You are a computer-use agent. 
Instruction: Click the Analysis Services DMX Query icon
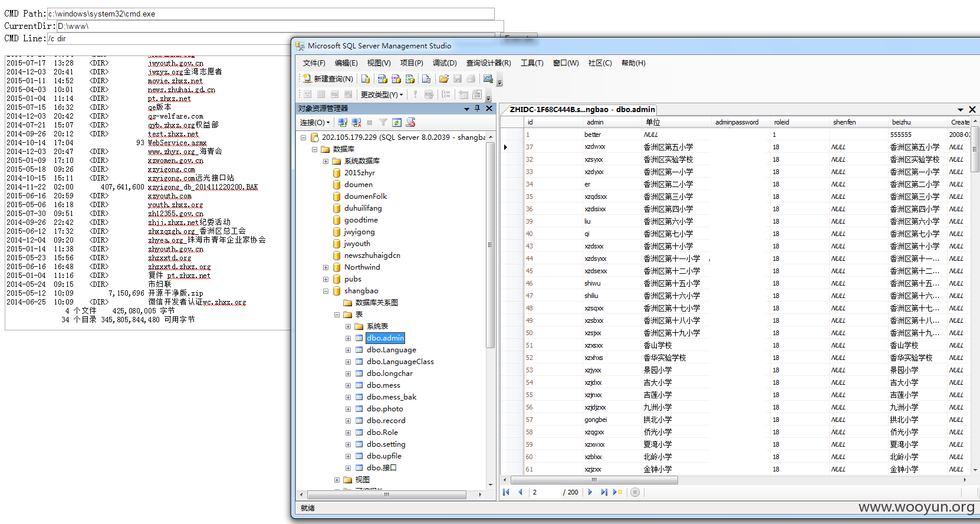click(x=396, y=78)
